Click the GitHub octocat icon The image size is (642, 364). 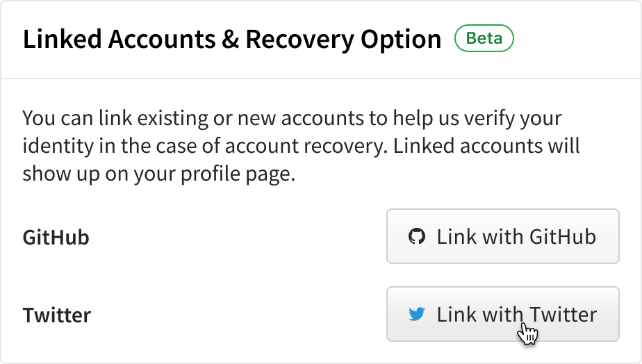click(416, 237)
